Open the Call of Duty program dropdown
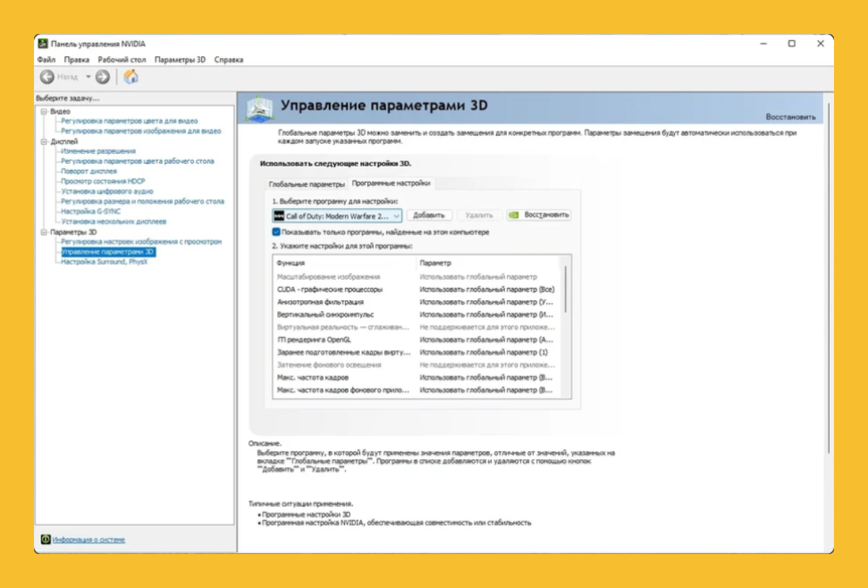This screenshot has height=588, width=868. (337, 216)
